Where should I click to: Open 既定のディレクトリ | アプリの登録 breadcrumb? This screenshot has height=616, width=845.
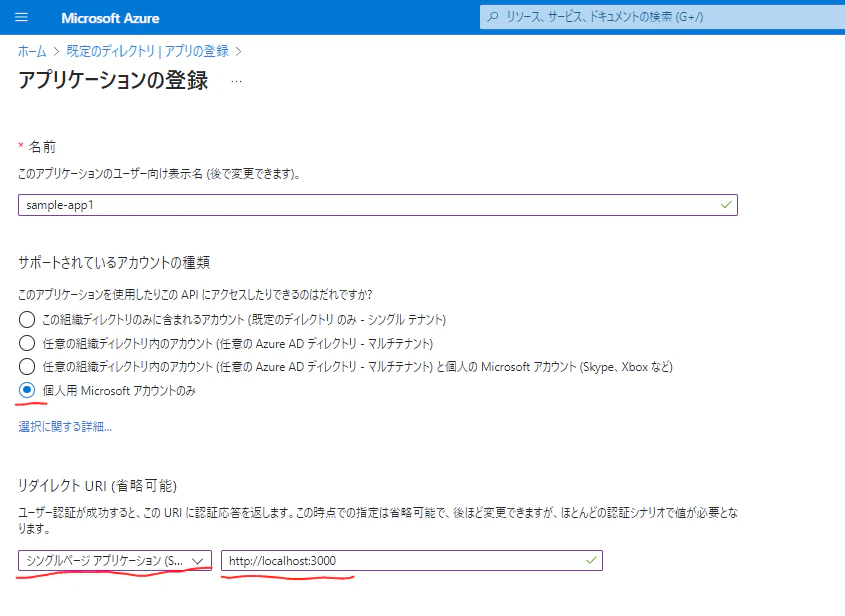click(x=148, y=51)
